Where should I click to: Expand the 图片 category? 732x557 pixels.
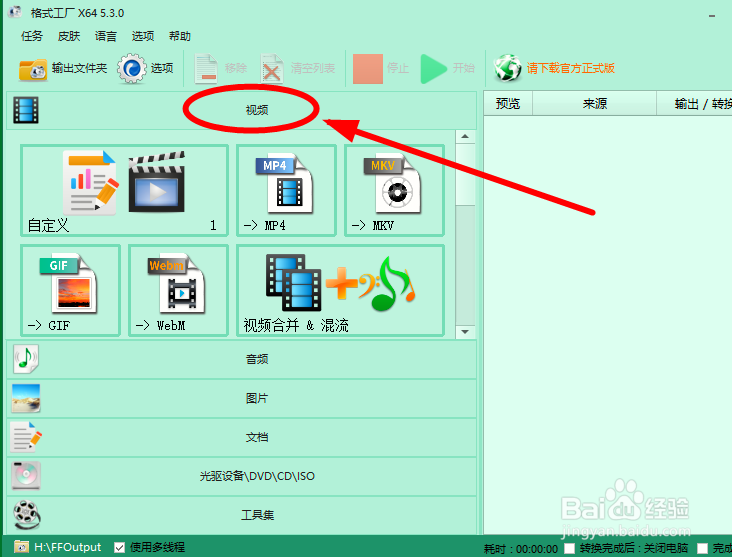(241, 398)
